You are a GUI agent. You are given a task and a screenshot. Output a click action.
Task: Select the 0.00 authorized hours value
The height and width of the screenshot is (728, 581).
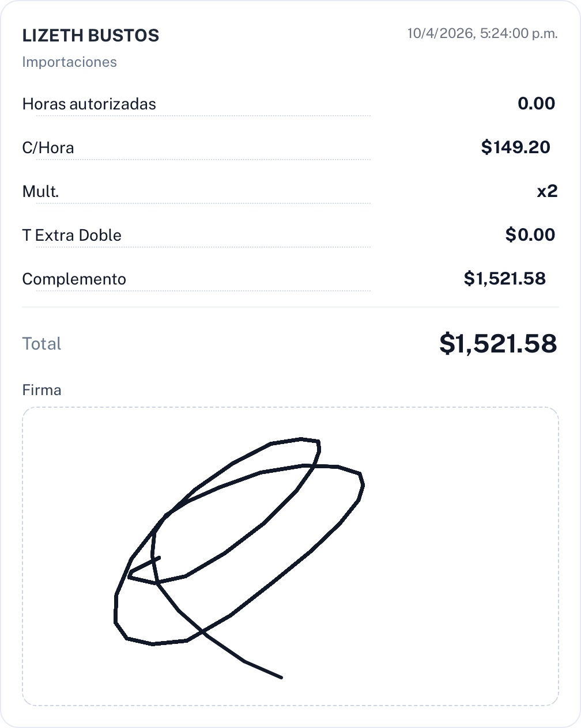click(536, 104)
